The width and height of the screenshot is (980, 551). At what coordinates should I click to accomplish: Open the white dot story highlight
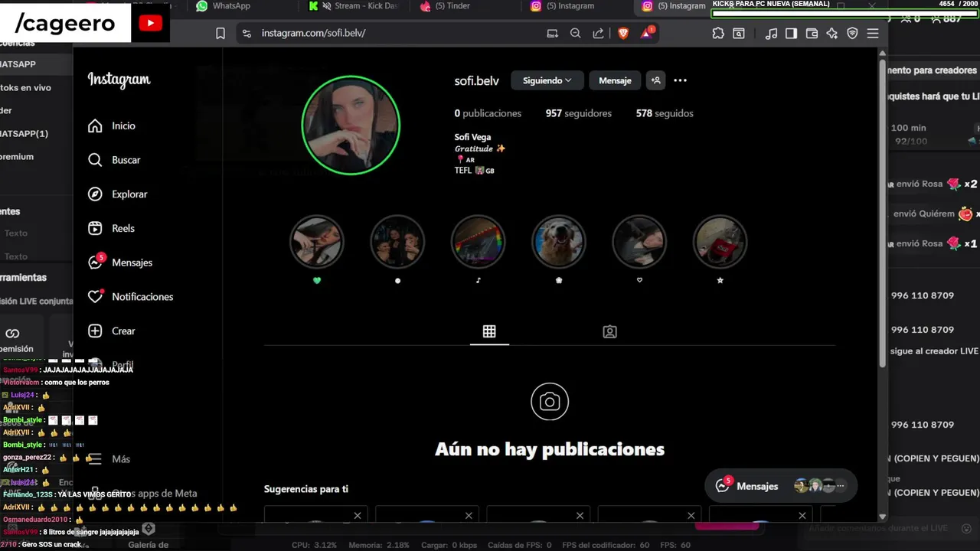click(x=397, y=242)
